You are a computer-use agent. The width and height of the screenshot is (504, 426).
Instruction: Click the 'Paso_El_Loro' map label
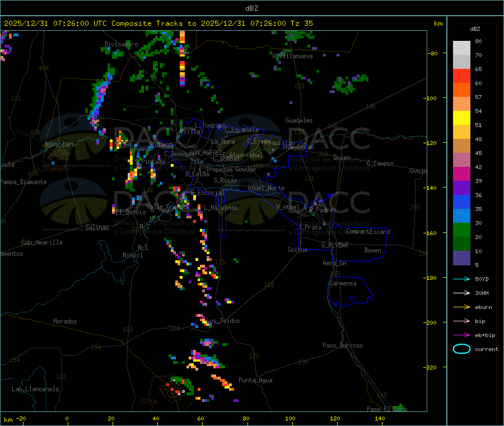[x=388, y=409]
